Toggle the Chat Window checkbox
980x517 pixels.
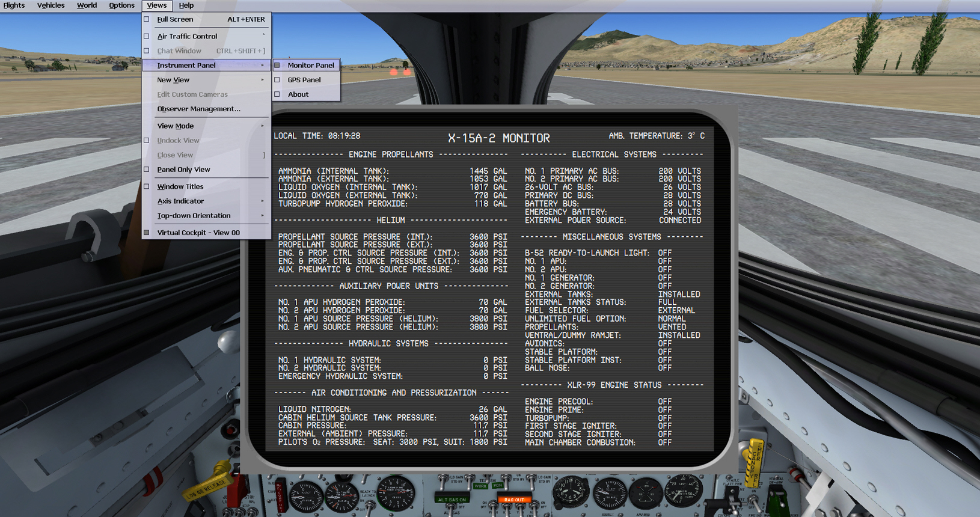point(146,51)
